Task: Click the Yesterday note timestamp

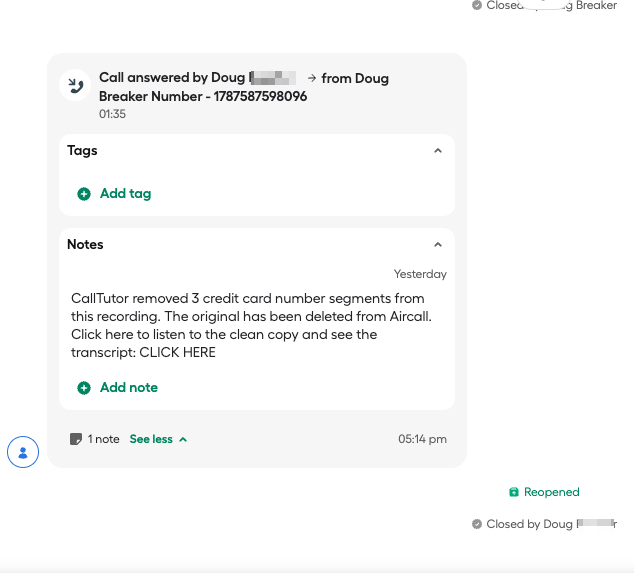Action: [420, 274]
